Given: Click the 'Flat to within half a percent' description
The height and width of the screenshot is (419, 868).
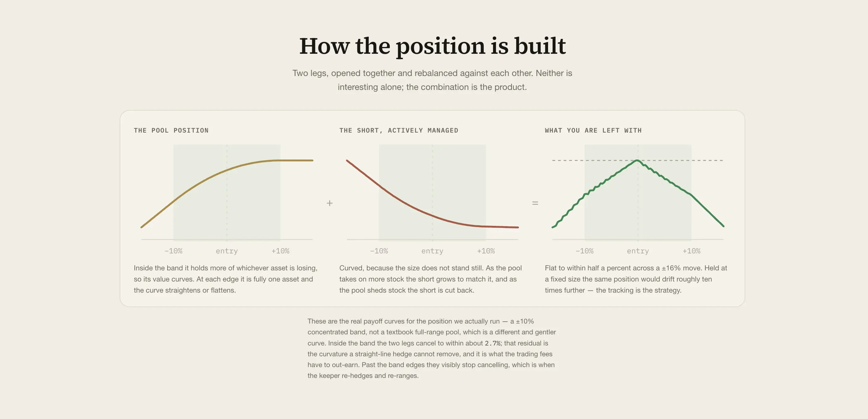Looking at the screenshot, I should 636,279.
